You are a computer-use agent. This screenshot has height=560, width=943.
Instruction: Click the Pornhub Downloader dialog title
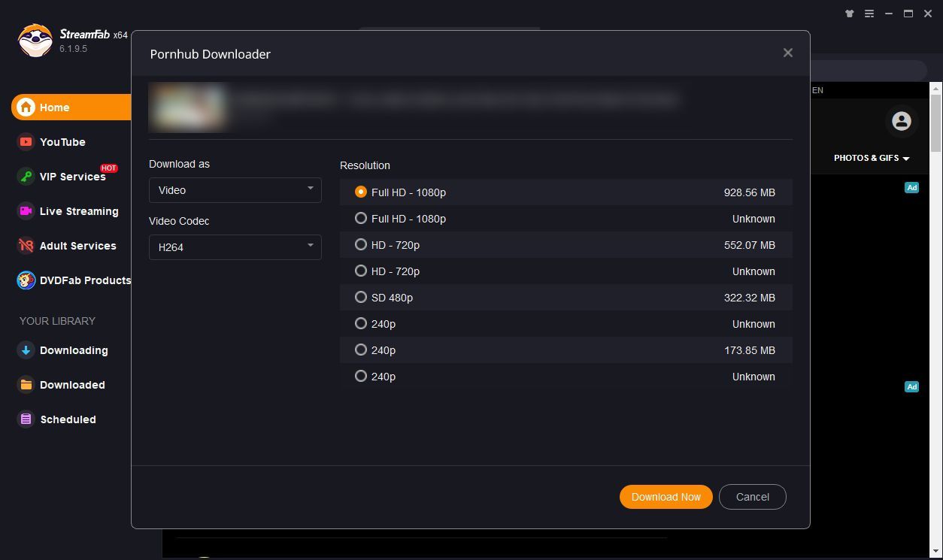(211, 54)
